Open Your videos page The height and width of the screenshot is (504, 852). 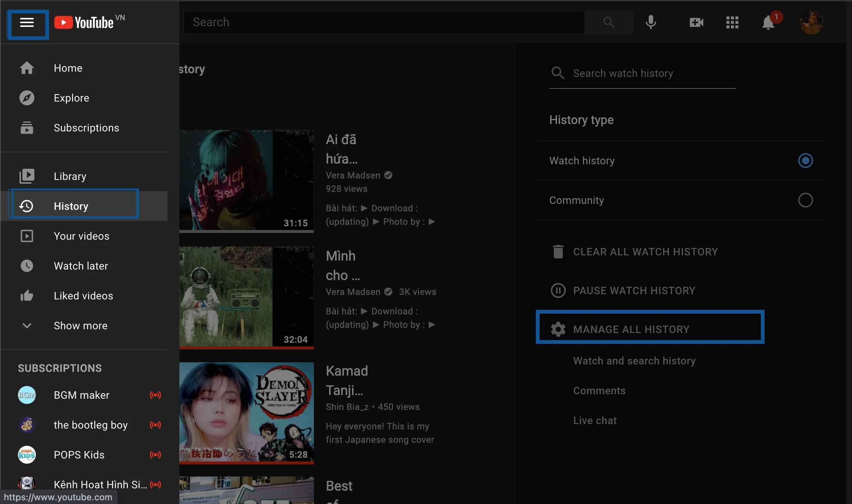coord(84,236)
